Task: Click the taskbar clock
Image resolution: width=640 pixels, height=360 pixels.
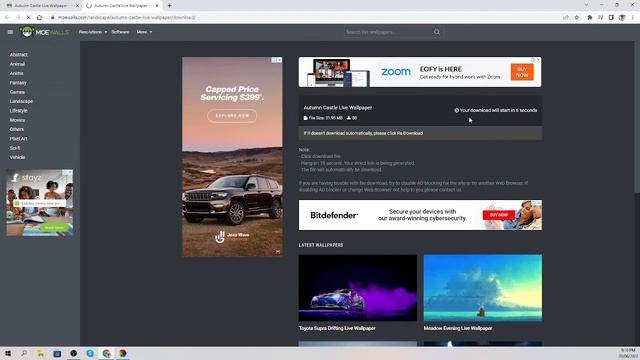Action: pos(628,353)
